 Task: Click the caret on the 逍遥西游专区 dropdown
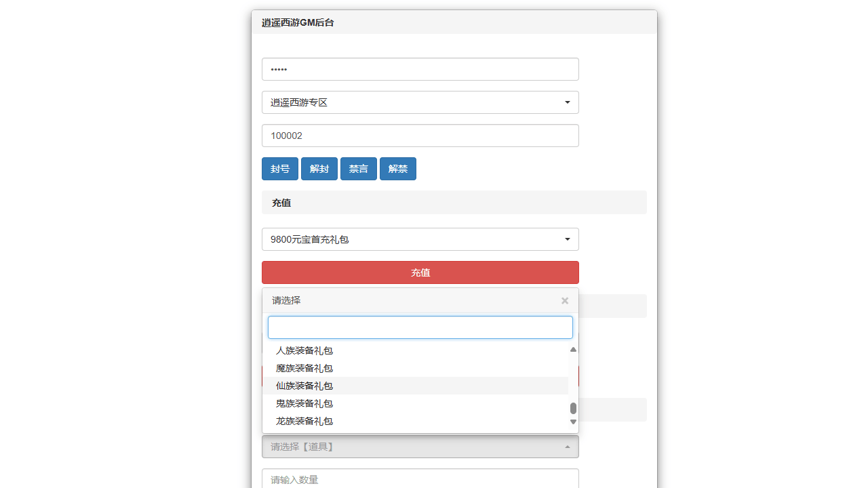point(567,102)
